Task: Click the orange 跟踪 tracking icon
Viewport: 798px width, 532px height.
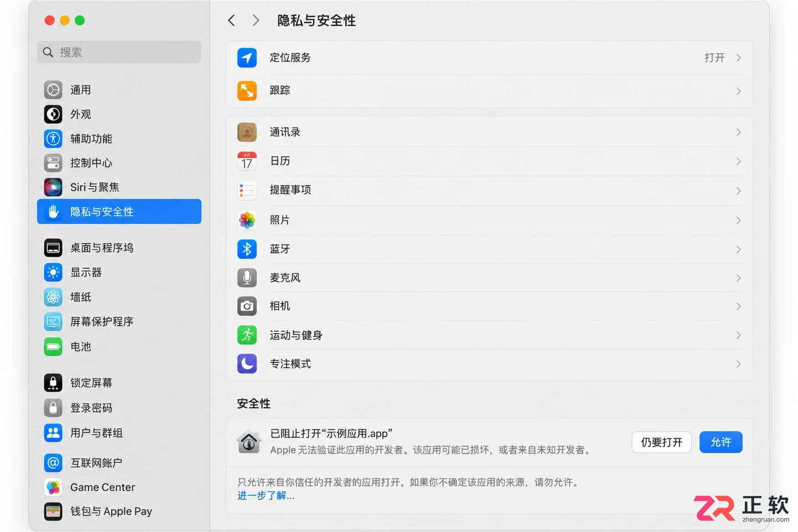Action: (x=247, y=90)
